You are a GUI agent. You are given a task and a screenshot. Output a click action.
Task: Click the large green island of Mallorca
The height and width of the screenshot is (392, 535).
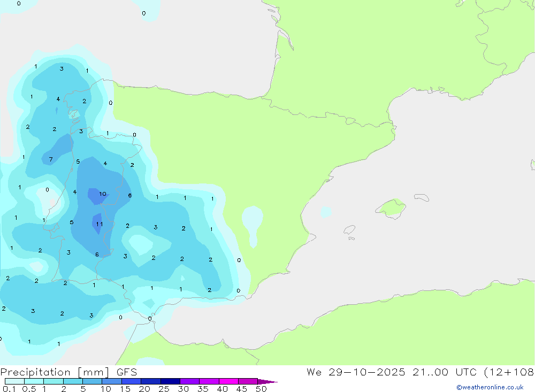pyautogui.click(x=391, y=208)
